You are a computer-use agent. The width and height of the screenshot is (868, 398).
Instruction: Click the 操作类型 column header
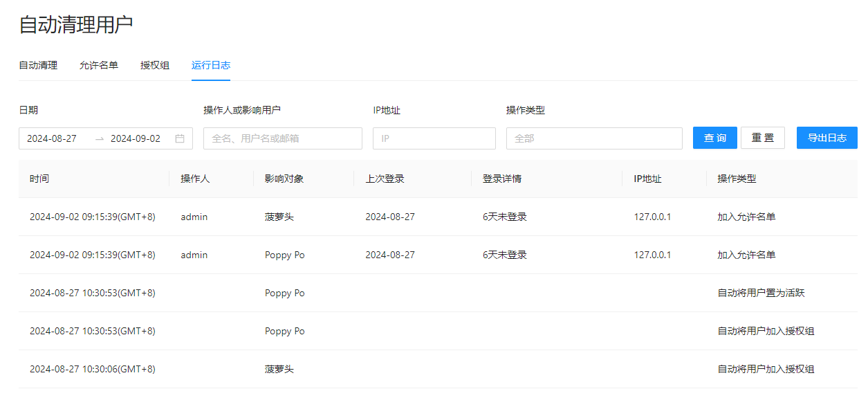pyautogui.click(x=737, y=179)
